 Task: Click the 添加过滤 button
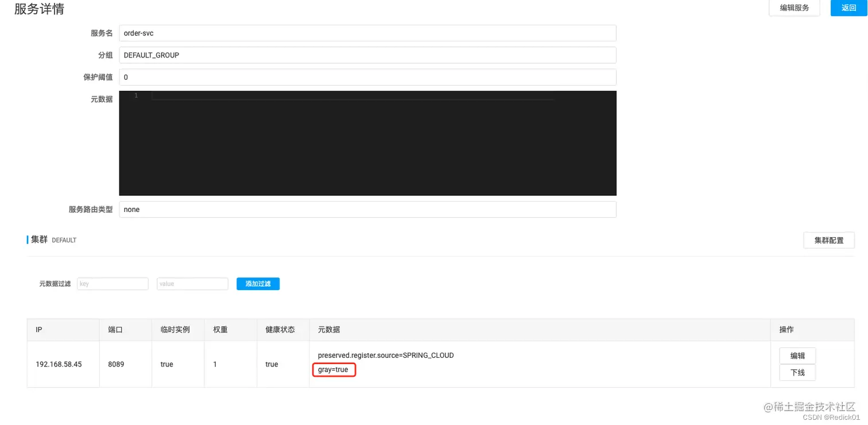point(258,284)
